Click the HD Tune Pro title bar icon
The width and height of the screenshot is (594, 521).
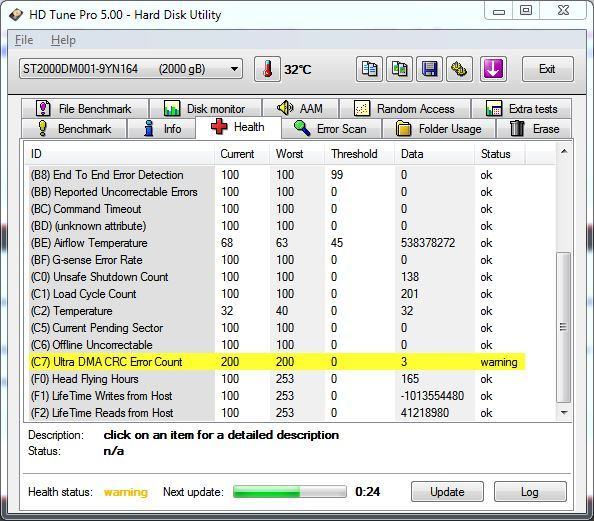click(16, 15)
